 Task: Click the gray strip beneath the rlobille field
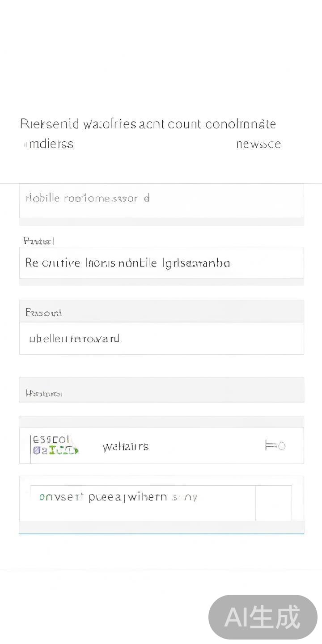[161, 222]
